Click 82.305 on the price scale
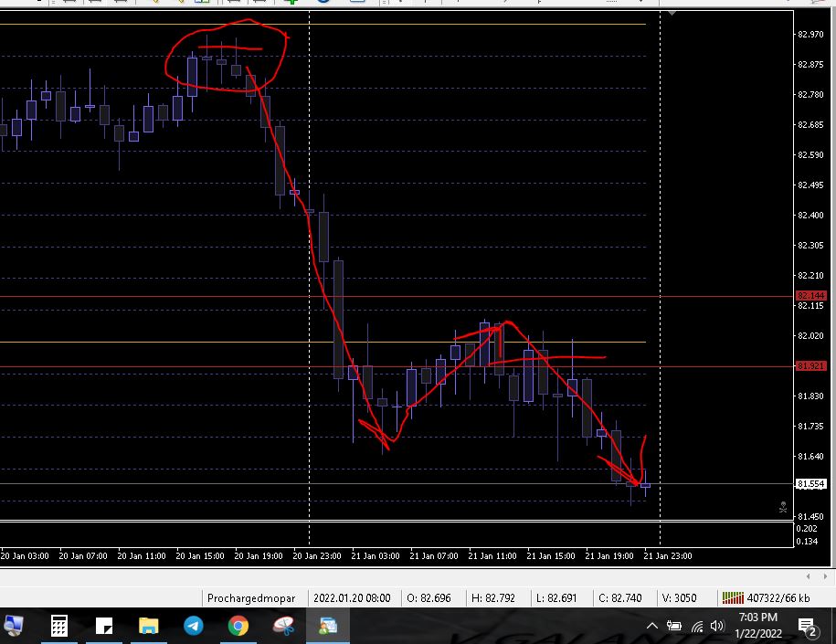 [810, 245]
